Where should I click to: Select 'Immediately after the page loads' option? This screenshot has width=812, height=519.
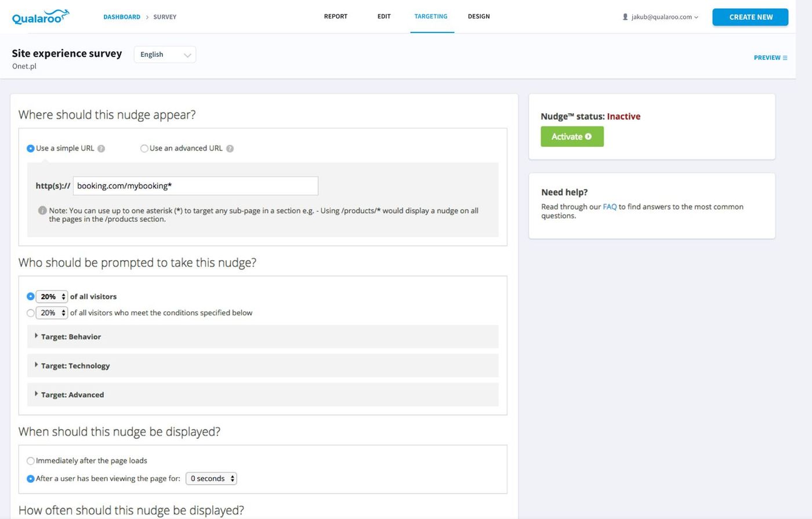31,461
